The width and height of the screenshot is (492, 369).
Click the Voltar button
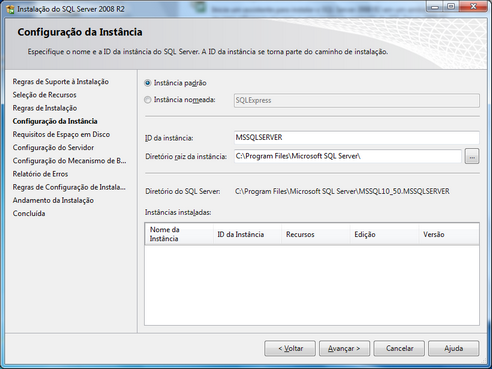tap(290, 348)
